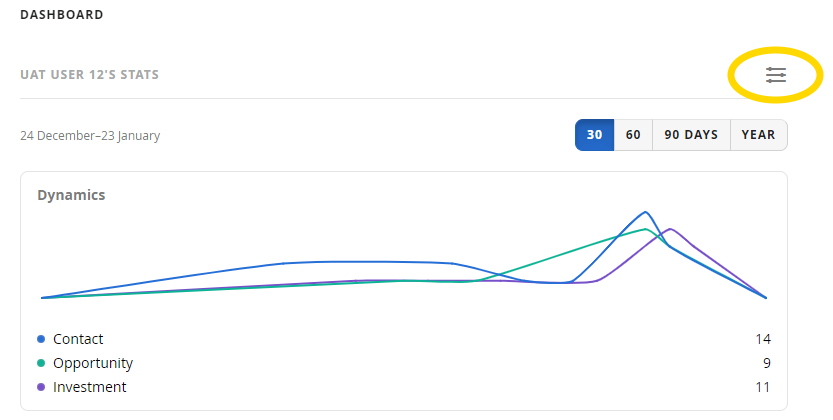The height and width of the screenshot is (420, 833).
Task: Click the purple Investment legend dot
Action: click(41, 387)
